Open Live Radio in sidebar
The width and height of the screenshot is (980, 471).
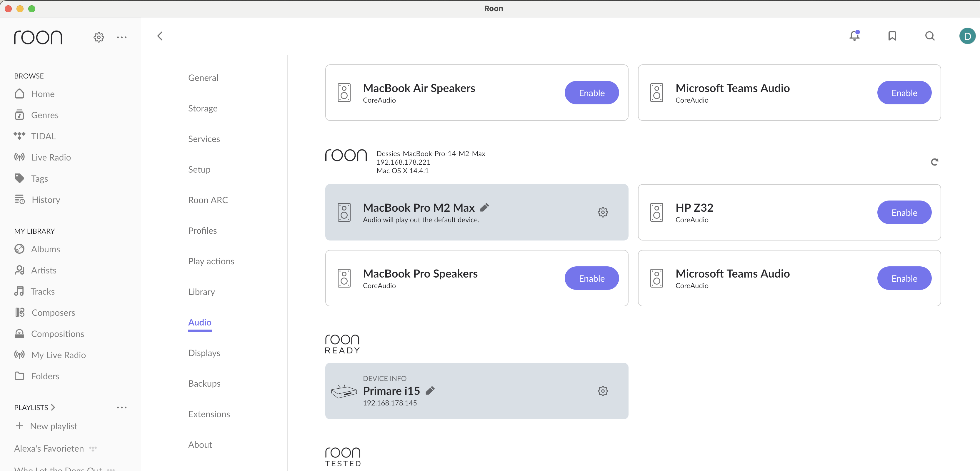click(x=43, y=157)
